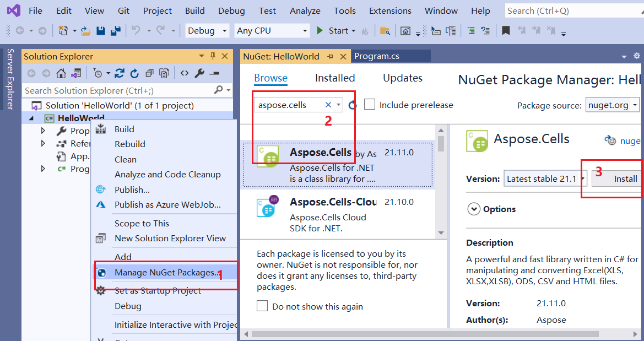
Task: Click the Refresh icon in Solution Explorer
Action: pyautogui.click(x=135, y=73)
